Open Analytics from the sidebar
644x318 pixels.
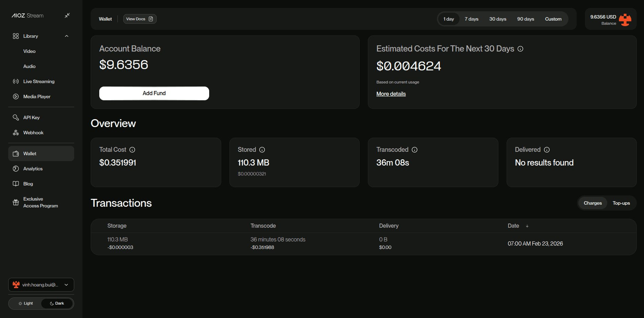click(33, 169)
